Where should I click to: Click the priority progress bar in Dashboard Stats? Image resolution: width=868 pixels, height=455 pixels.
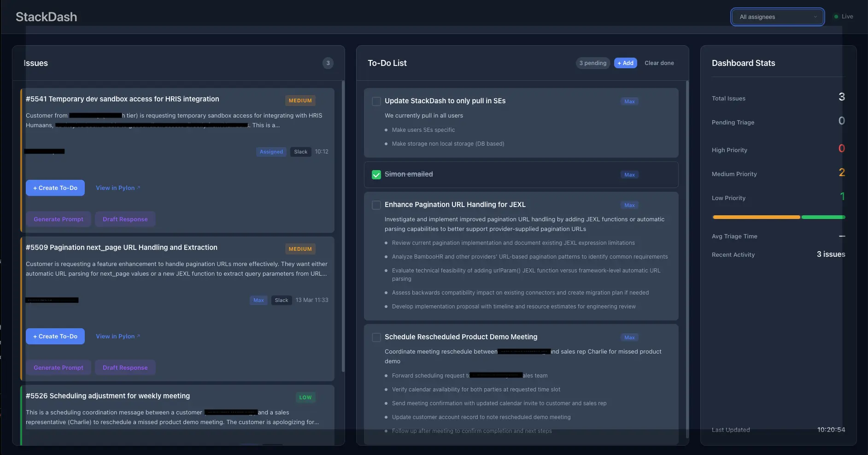coord(778,217)
